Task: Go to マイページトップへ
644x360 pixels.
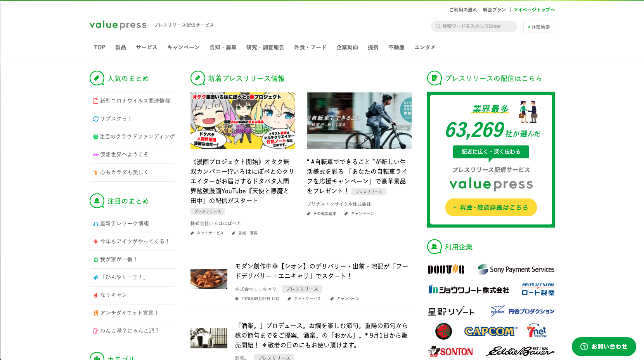Action: tap(534, 10)
